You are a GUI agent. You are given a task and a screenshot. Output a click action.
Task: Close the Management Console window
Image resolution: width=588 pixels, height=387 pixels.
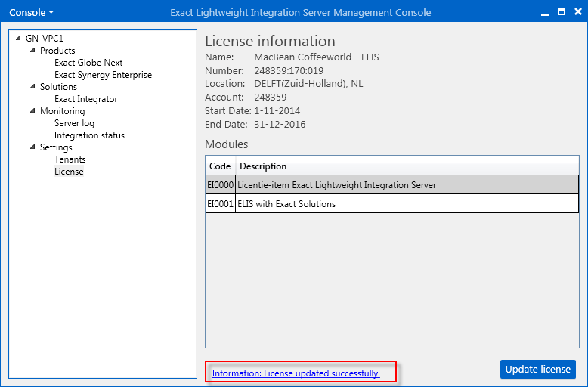(578, 11)
